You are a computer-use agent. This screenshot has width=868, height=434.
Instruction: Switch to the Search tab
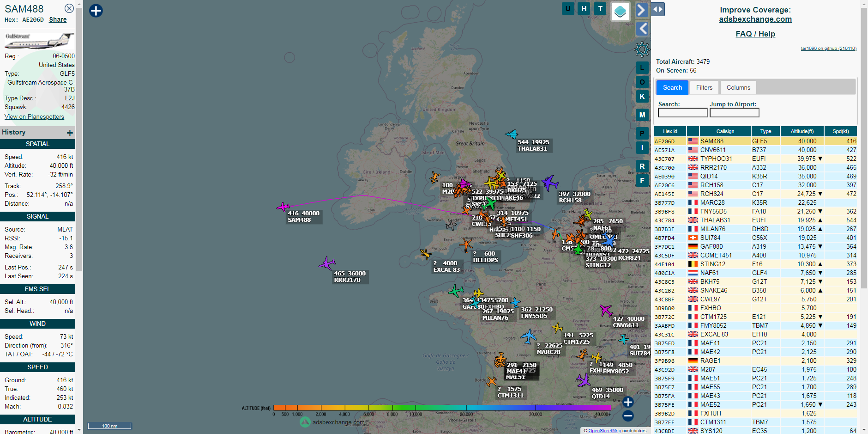[x=673, y=87]
